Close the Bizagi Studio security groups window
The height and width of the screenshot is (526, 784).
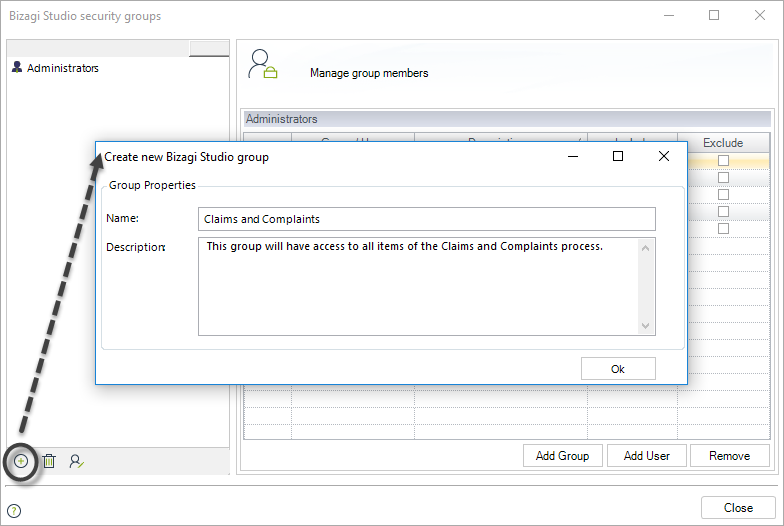pyautogui.click(x=760, y=16)
